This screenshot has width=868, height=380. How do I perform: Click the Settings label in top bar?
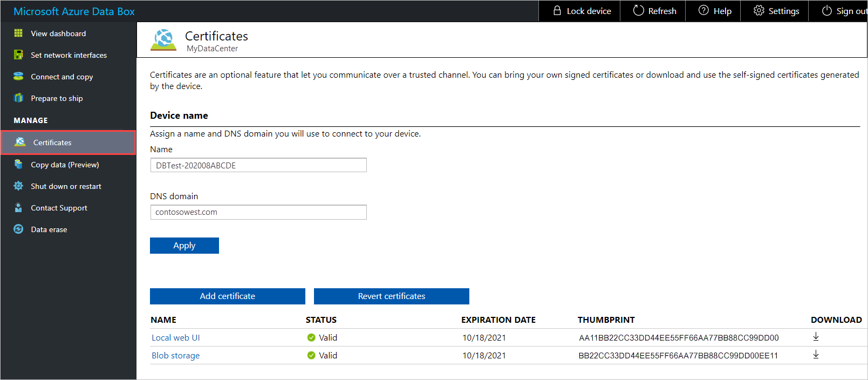tap(784, 11)
